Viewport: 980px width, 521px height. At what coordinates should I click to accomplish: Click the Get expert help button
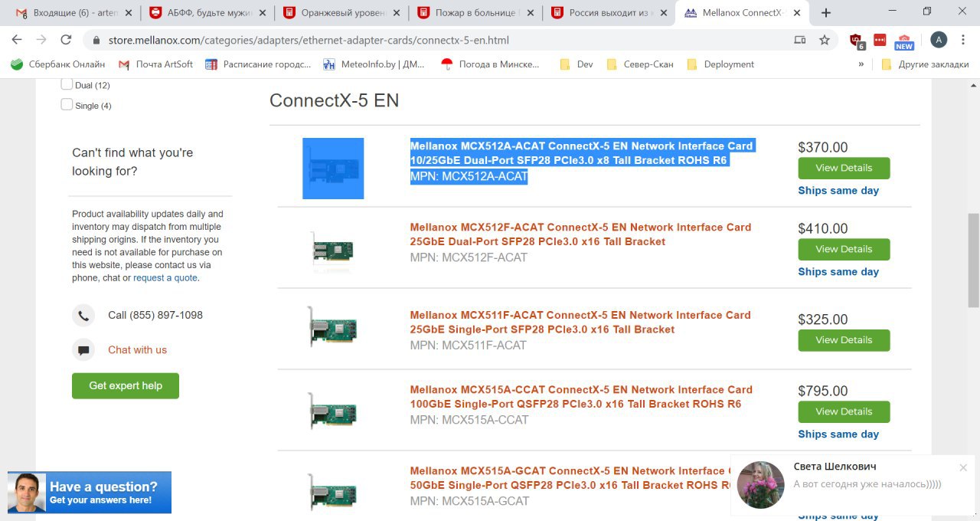(x=126, y=385)
